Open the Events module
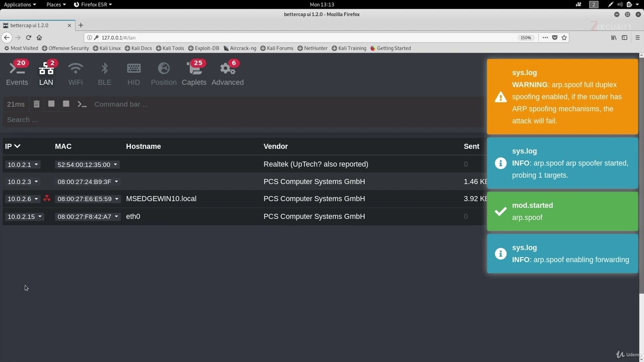Image resolution: width=644 pixels, height=362 pixels. pyautogui.click(x=17, y=73)
